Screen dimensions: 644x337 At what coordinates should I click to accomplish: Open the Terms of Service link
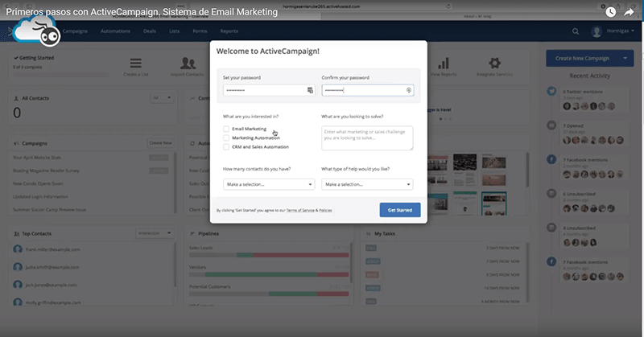coord(300,210)
